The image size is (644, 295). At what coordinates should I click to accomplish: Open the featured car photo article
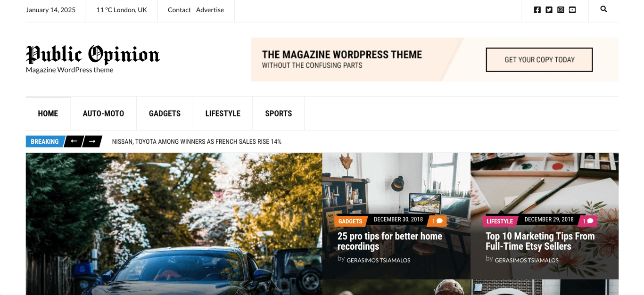(174, 224)
